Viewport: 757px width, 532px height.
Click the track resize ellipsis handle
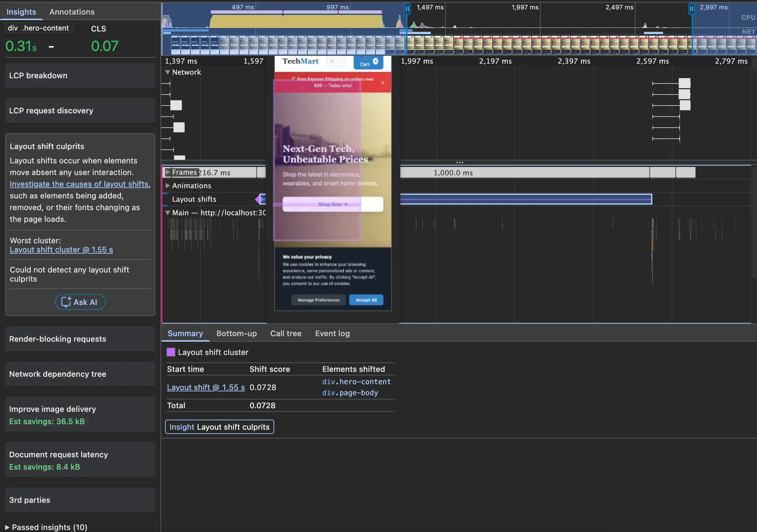tap(460, 162)
